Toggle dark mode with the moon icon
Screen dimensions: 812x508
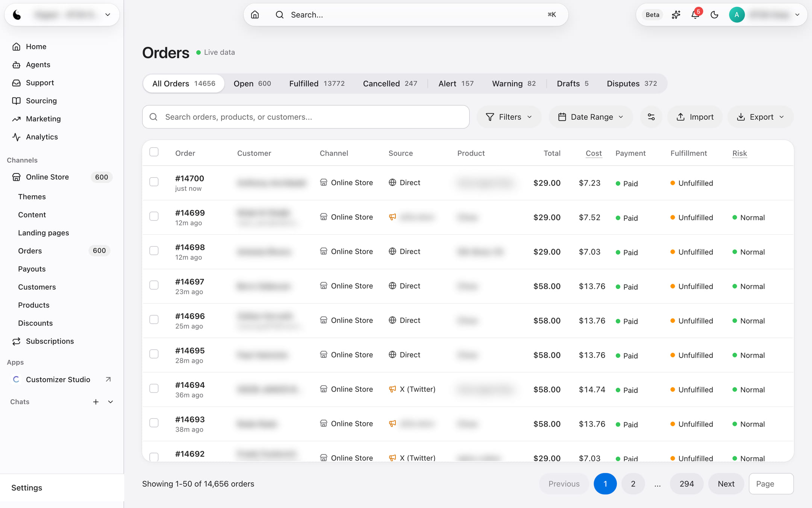pyautogui.click(x=714, y=15)
